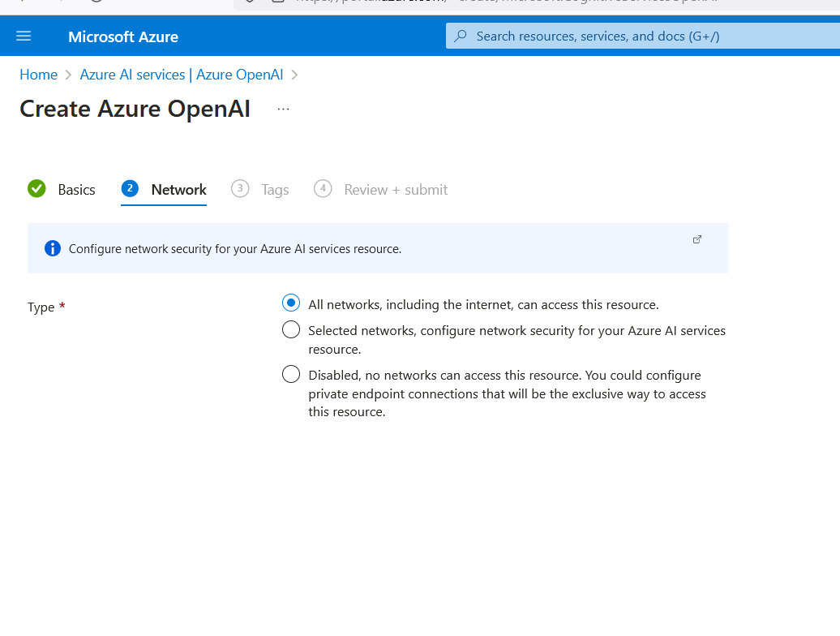
Task: Switch to the Tags tab
Action: pos(275,189)
